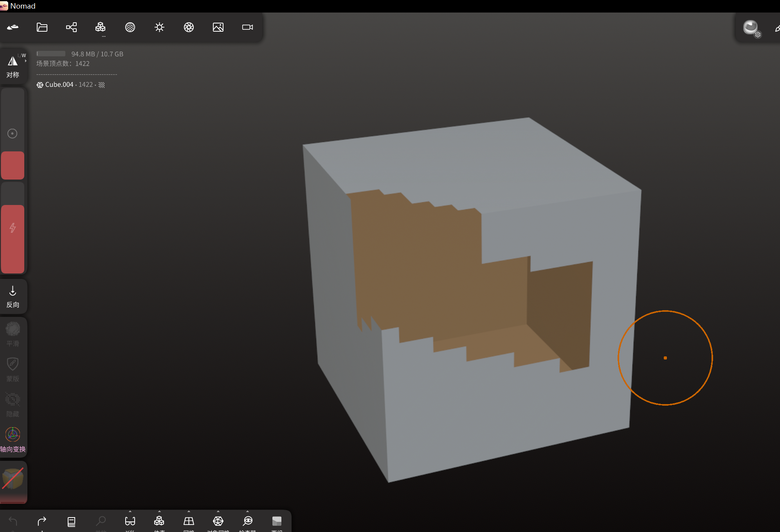Expand the caret above 体素 voxel icon
Screen dimensions: 780x532
(x=159, y=511)
